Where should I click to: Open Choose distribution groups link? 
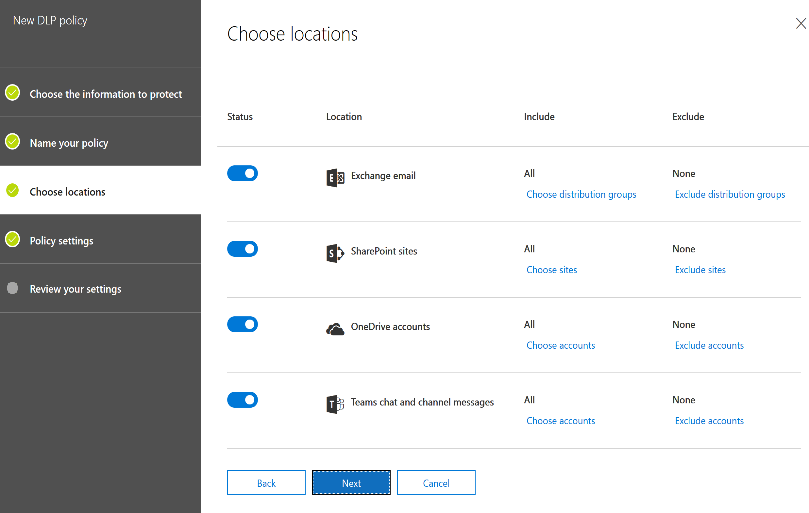coord(581,195)
